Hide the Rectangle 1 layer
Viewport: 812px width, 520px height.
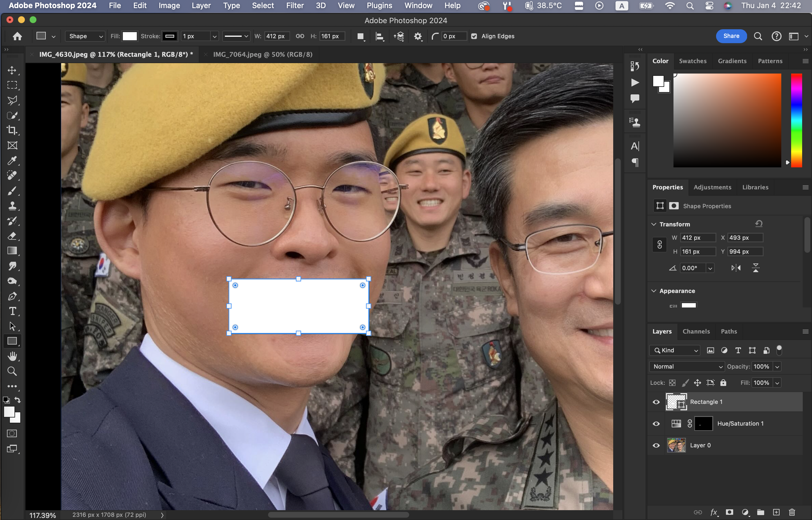pyautogui.click(x=656, y=402)
